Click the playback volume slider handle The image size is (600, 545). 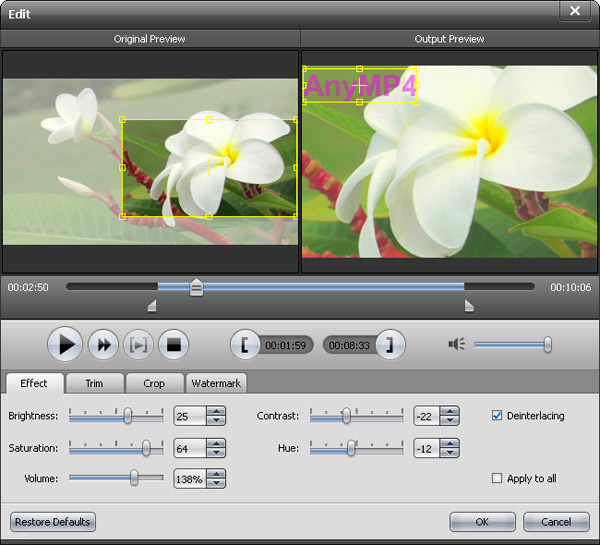point(548,344)
